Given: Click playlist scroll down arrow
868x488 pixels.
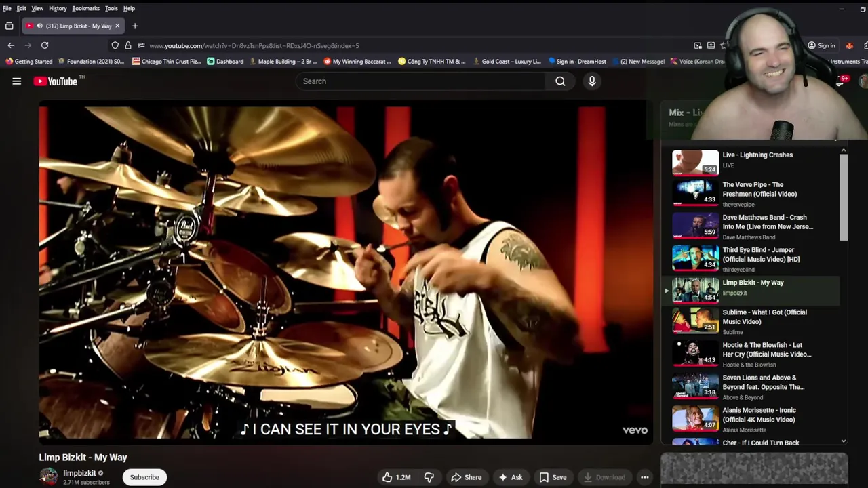Looking at the screenshot, I should tap(844, 441).
